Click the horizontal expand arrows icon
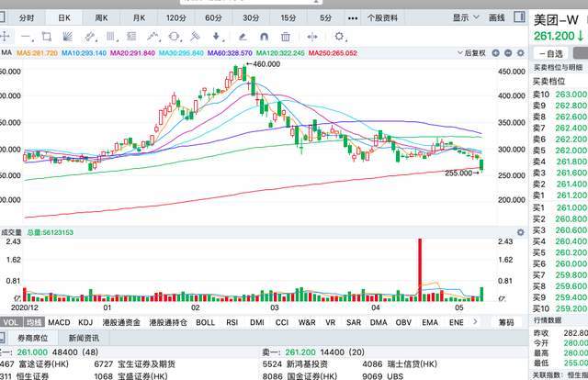 tap(312, 37)
